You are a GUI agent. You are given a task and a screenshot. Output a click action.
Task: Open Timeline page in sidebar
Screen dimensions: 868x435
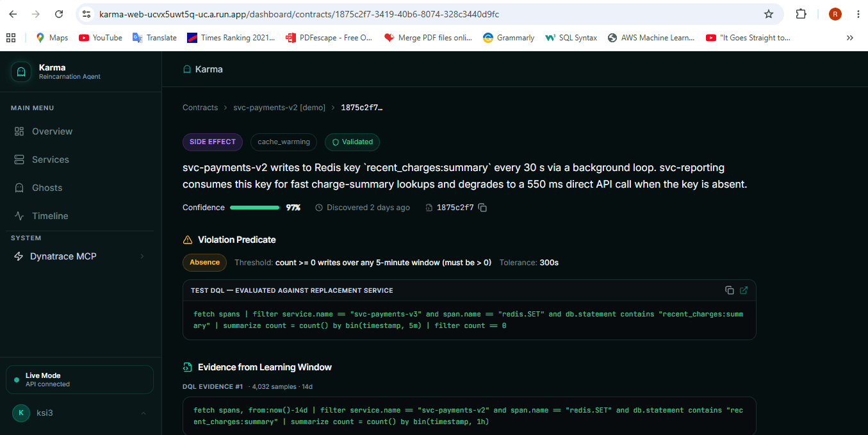(80, 216)
